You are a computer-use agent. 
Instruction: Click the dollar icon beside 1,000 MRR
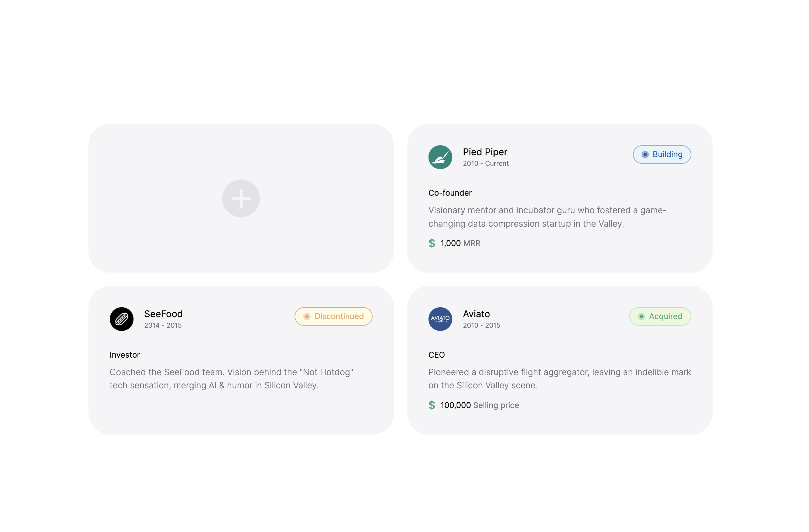pos(432,243)
